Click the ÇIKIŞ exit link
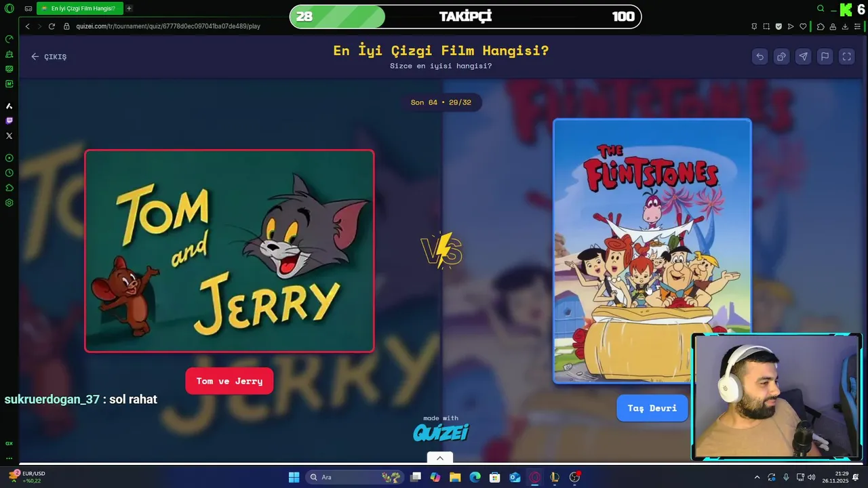Image resolution: width=868 pixels, height=488 pixels. (x=49, y=57)
